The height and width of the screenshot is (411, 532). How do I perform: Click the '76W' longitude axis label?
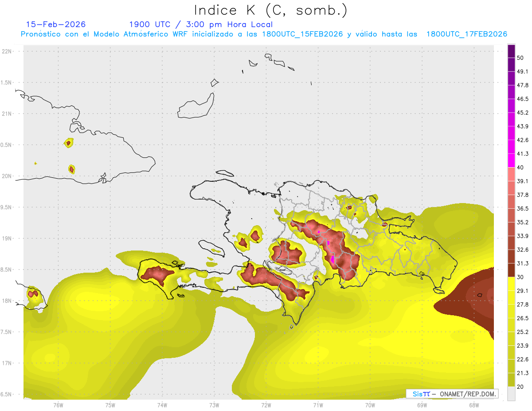point(58,405)
